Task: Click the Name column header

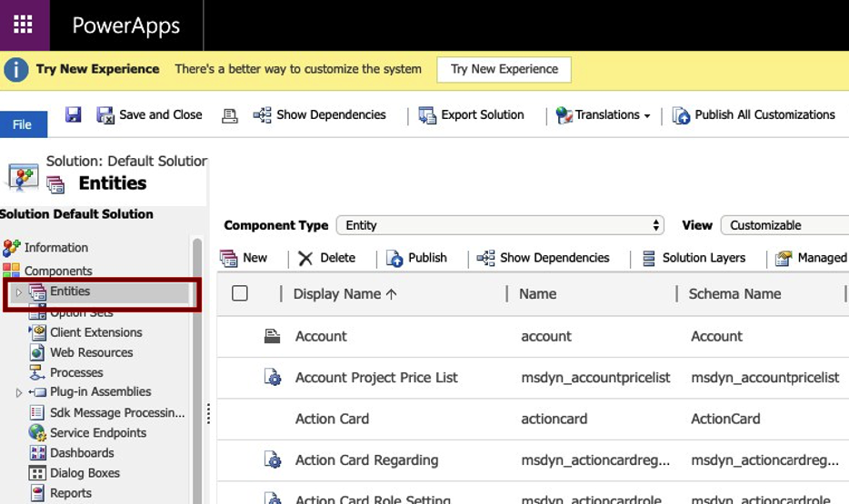Action: (x=537, y=293)
